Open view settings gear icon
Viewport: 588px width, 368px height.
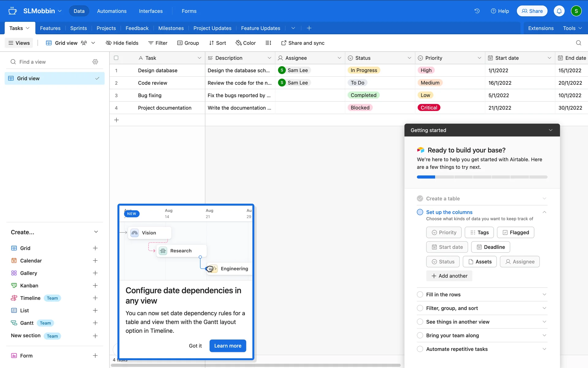(x=95, y=62)
